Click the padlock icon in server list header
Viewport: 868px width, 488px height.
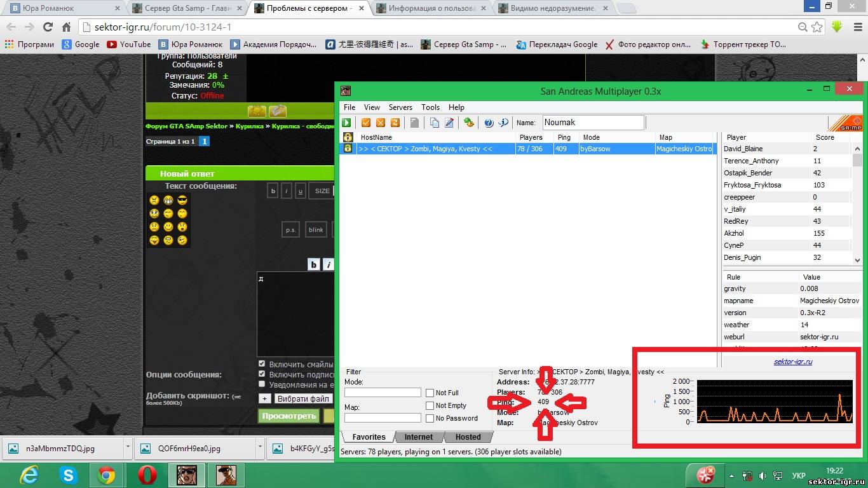pyautogui.click(x=348, y=137)
